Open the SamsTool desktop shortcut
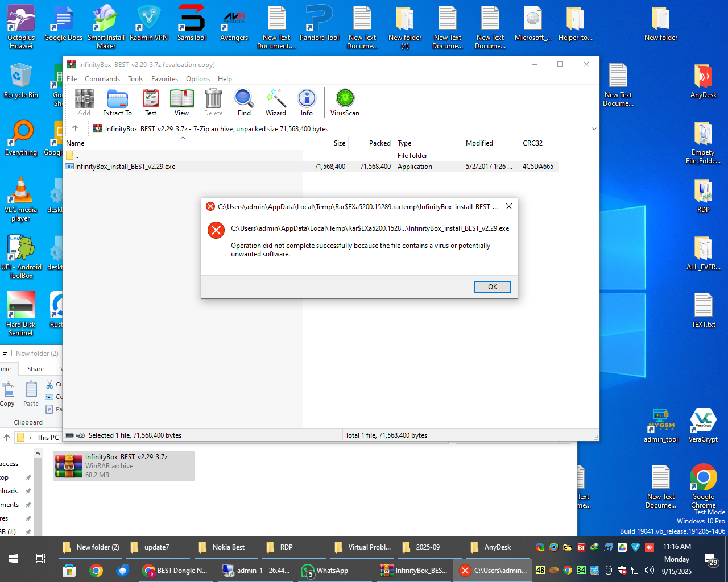 tap(192, 23)
